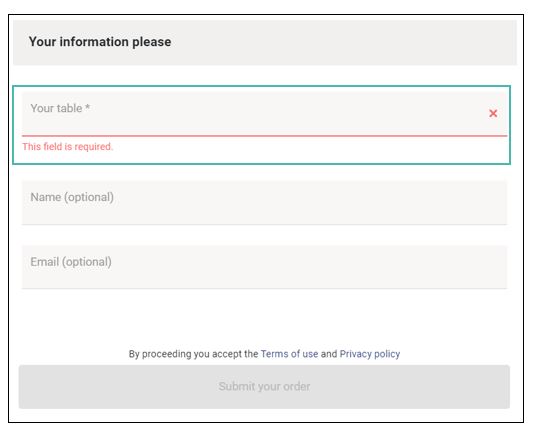534x439 pixels.
Task: Click the Submit your order button
Action: (x=264, y=387)
